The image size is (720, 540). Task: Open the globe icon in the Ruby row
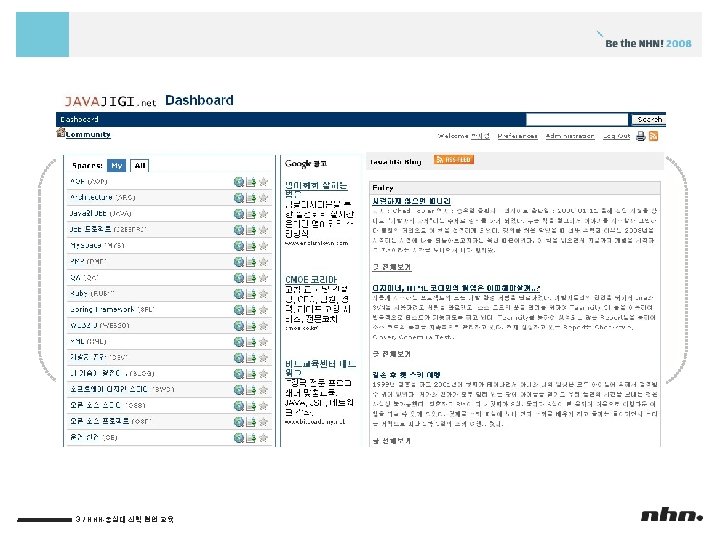tap(239, 294)
